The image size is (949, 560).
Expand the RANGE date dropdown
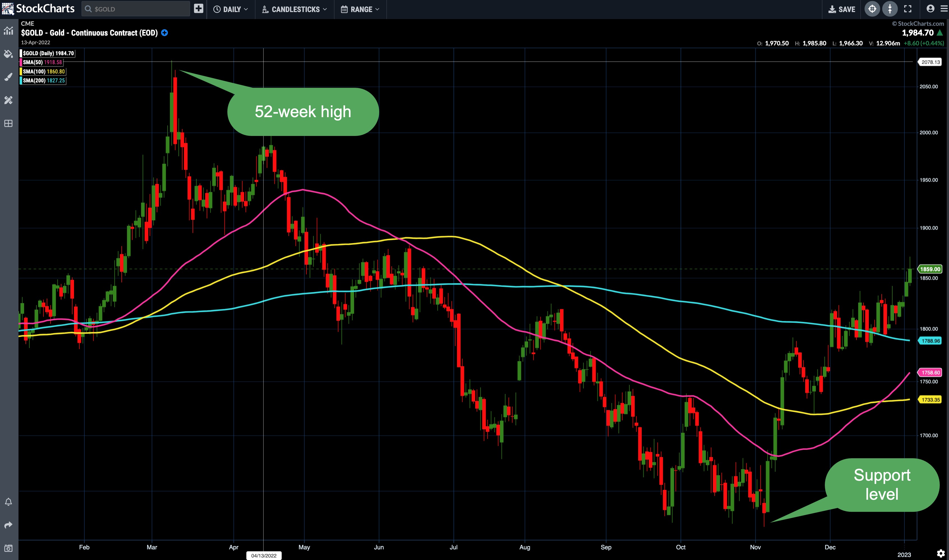(x=360, y=9)
